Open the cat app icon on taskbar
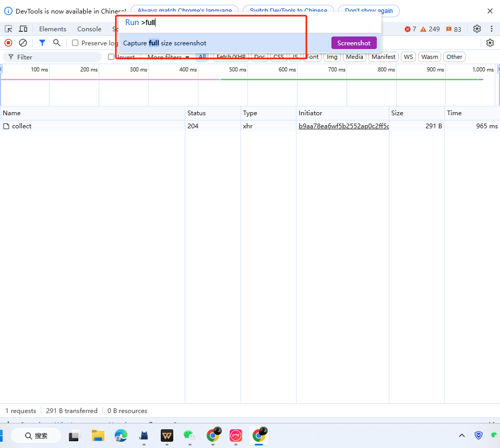Image resolution: width=500 pixels, height=448 pixels. click(x=144, y=435)
